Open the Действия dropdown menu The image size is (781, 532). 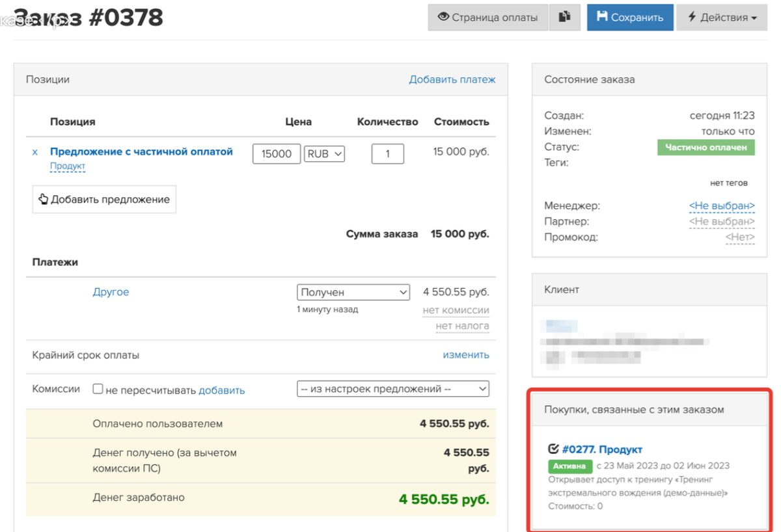click(x=722, y=18)
